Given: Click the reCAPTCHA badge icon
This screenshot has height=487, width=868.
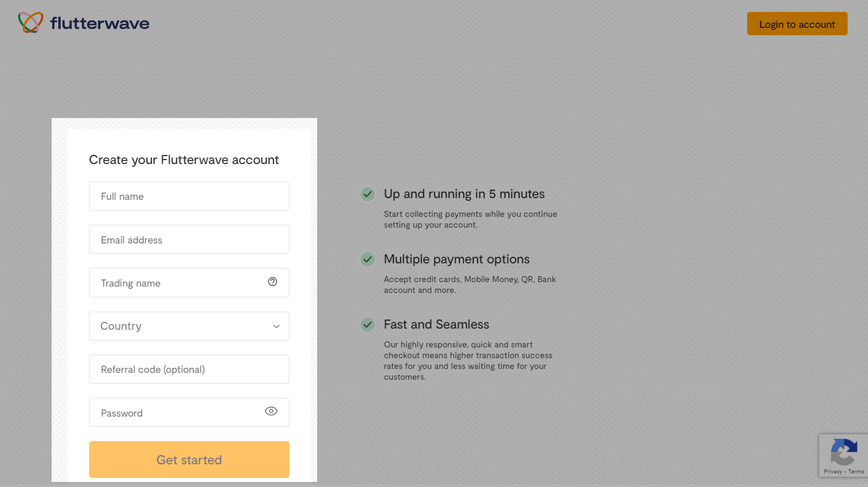Looking at the screenshot, I should tap(844, 452).
